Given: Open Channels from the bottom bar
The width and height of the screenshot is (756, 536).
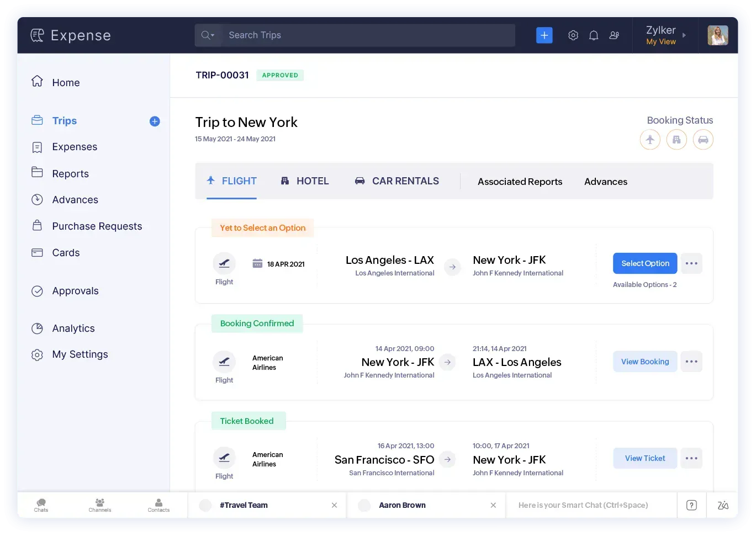Looking at the screenshot, I should click(99, 505).
